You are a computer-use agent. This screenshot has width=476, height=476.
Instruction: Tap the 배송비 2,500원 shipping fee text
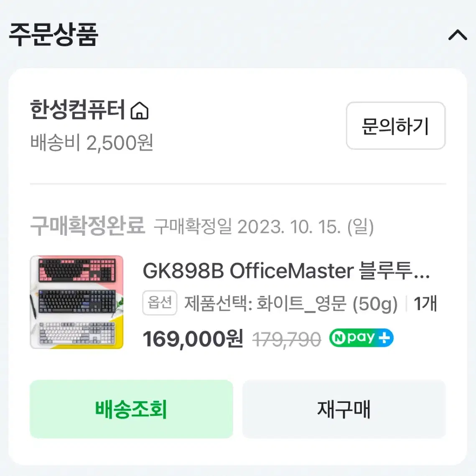92,143
